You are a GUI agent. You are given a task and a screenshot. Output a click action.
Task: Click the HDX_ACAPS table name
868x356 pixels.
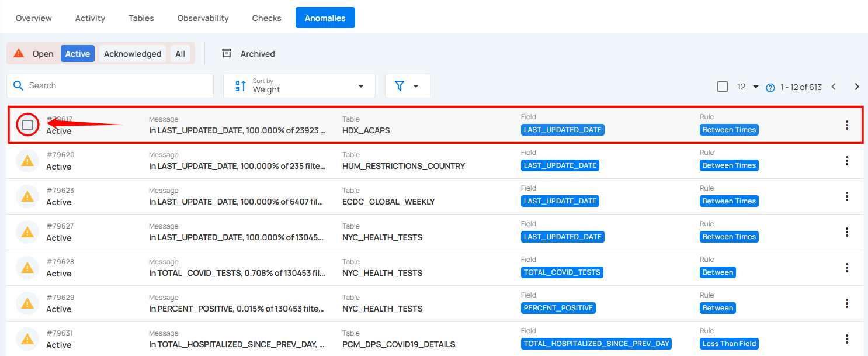pos(366,130)
